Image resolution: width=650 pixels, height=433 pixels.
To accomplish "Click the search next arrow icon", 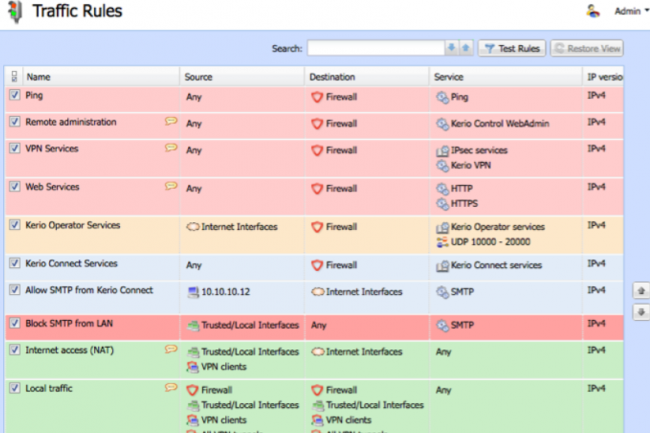I will (465, 48).
